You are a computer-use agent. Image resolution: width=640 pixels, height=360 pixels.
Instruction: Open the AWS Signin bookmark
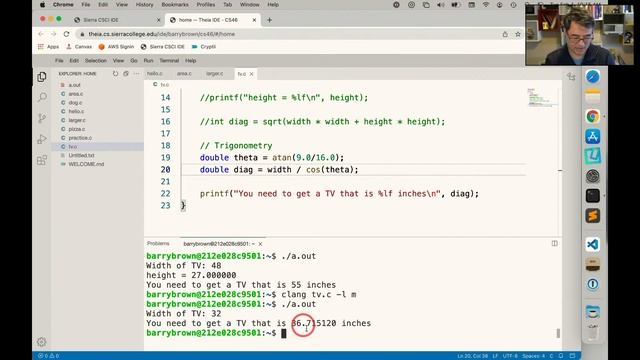pyautogui.click(x=116, y=47)
